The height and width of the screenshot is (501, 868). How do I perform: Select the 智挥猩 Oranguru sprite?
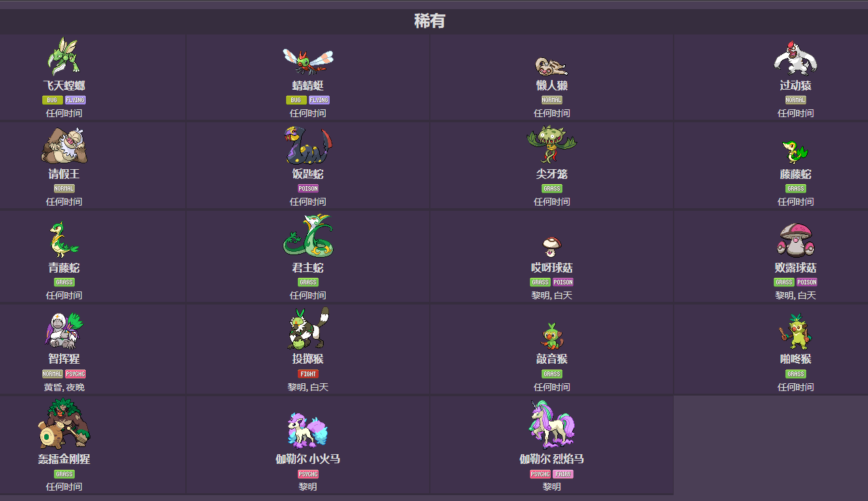(64, 330)
